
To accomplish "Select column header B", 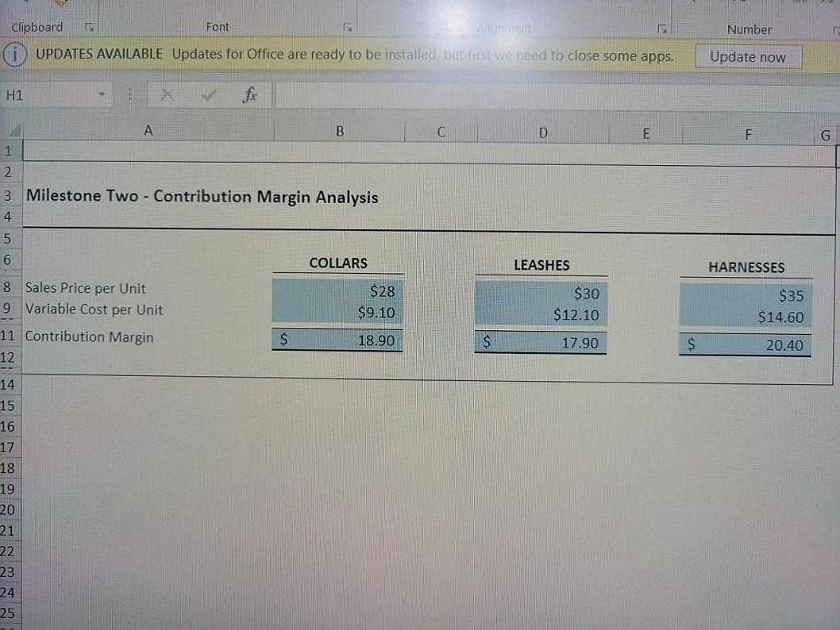I will pyautogui.click(x=339, y=130).
